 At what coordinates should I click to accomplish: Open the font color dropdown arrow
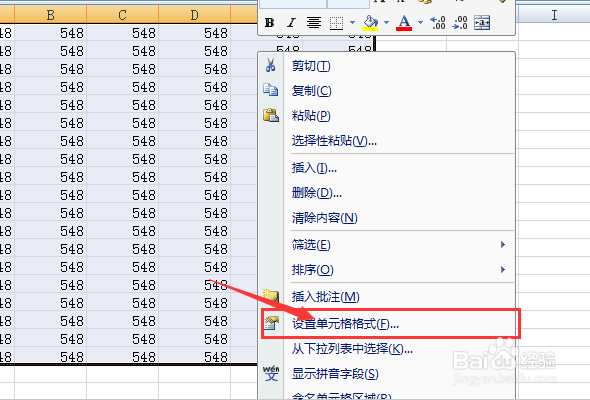[420, 23]
